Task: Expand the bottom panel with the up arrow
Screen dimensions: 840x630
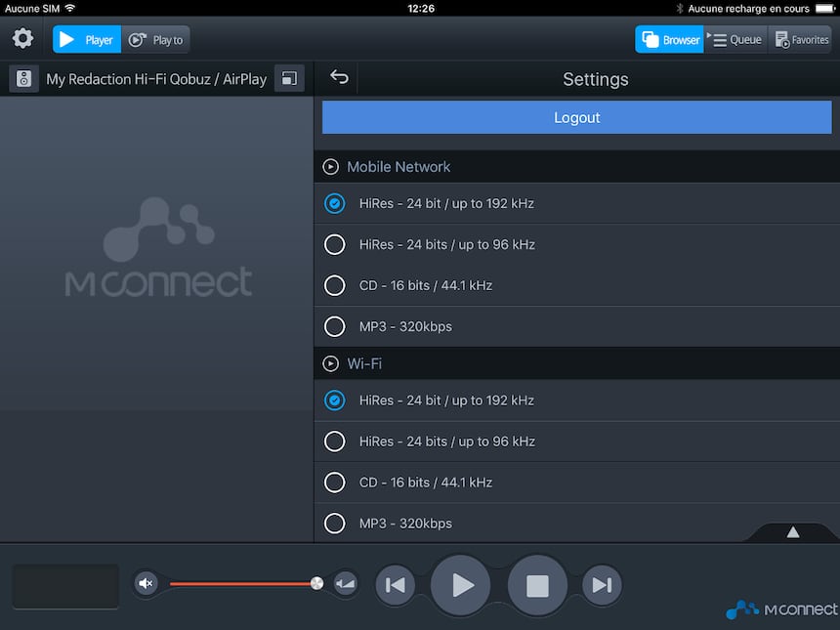Action: pos(793,532)
